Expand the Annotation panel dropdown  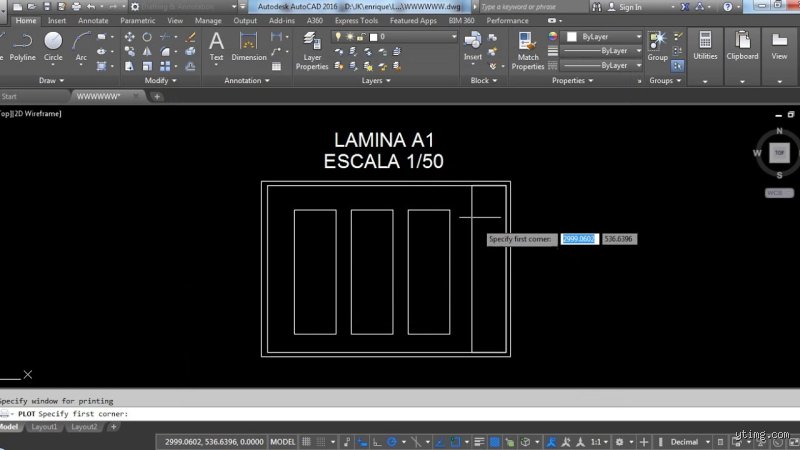point(247,81)
